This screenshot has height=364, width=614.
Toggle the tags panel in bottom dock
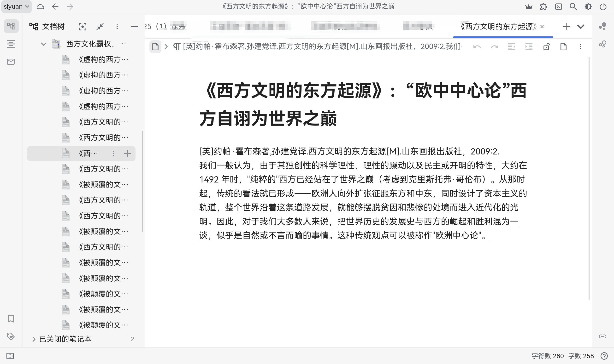coord(11,337)
